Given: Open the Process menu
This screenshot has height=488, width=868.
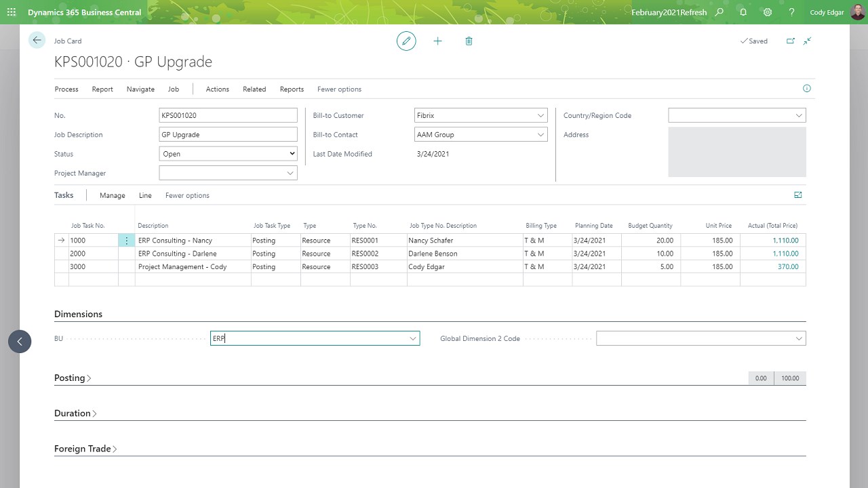Looking at the screenshot, I should 66,89.
